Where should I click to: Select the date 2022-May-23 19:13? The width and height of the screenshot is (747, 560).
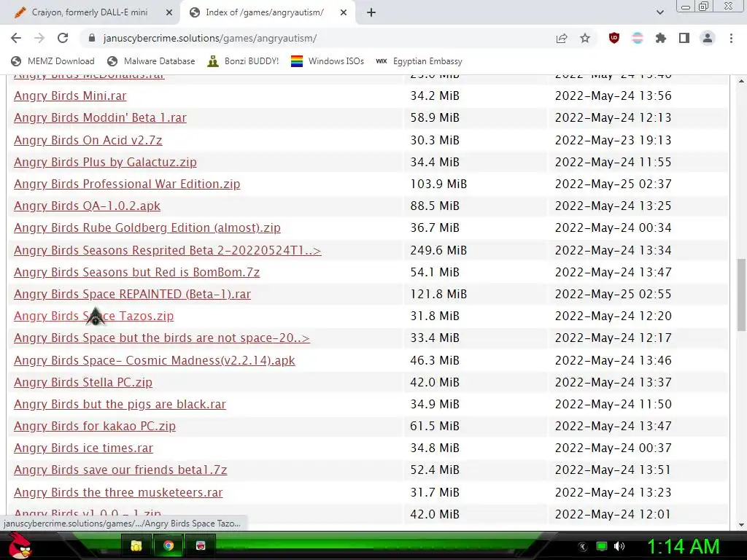pos(613,140)
